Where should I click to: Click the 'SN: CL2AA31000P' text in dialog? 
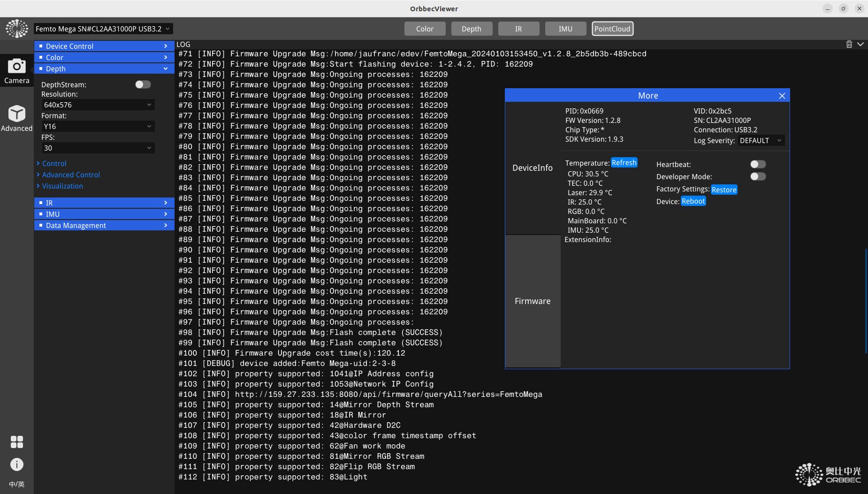(722, 121)
